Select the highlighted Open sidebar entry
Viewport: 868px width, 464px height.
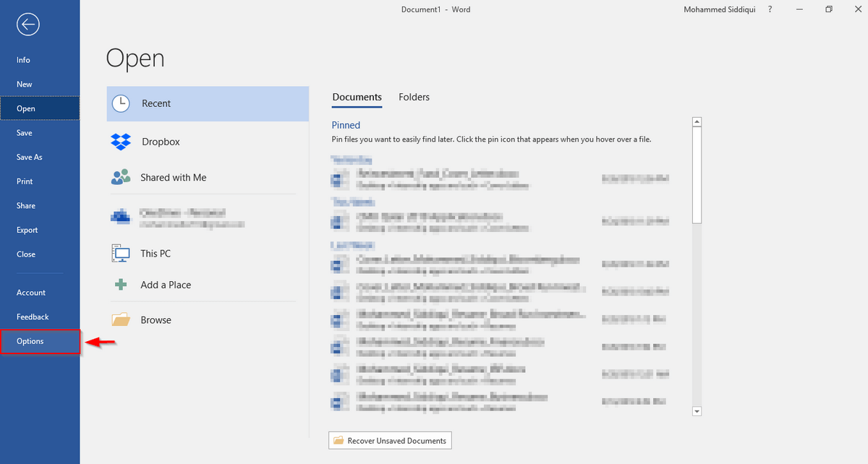point(40,108)
